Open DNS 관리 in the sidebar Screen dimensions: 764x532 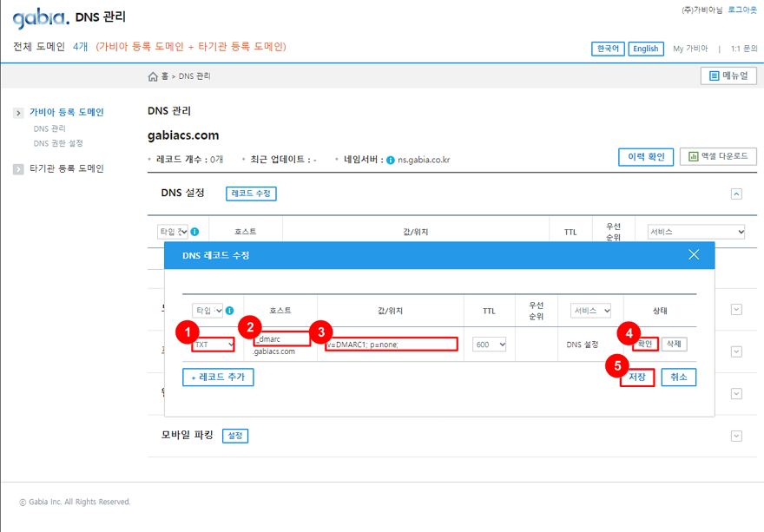[x=49, y=128]
